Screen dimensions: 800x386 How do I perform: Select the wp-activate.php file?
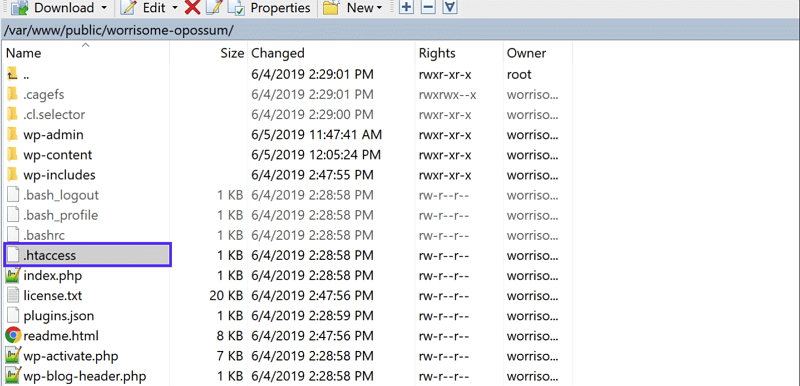[71, 356]
